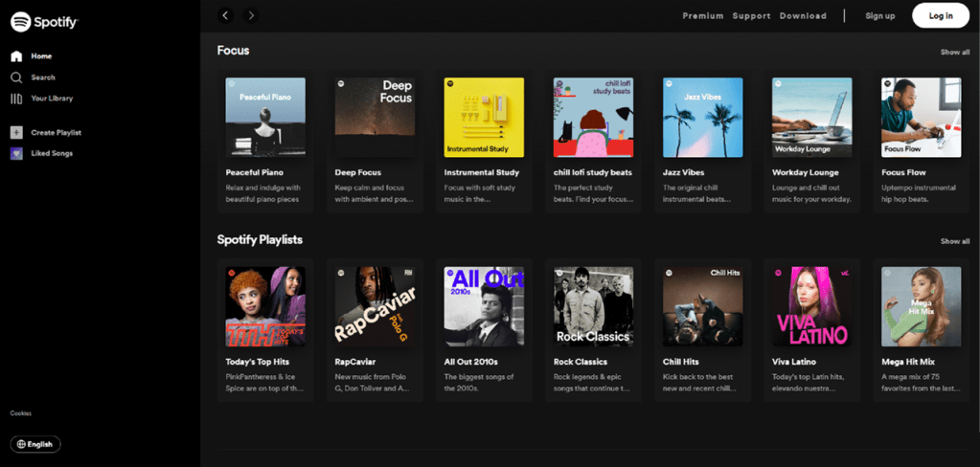980x467 pixels.
Task: Open Liked Songs heart icon
Action: tap(16, 153)
